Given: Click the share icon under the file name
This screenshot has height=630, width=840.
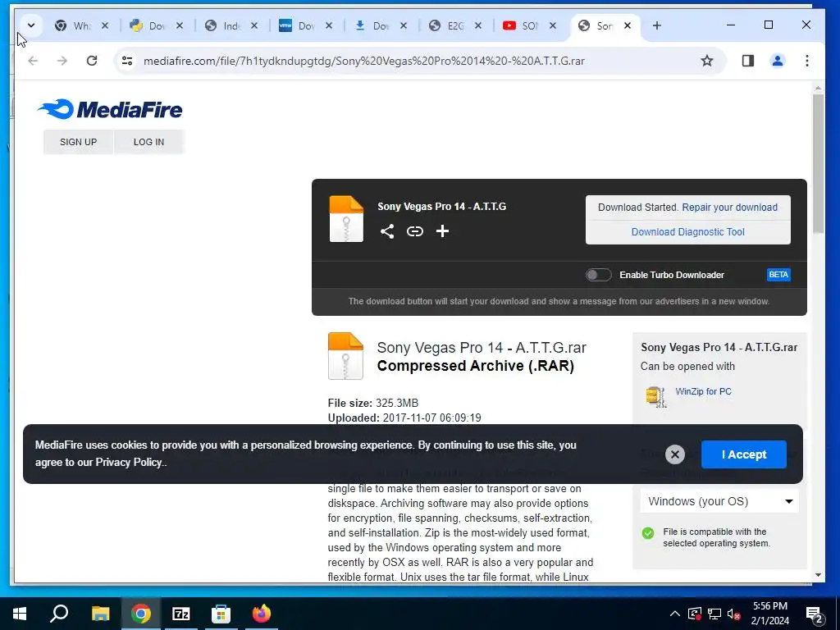Looking at the screenshot, I should (387, 231).
